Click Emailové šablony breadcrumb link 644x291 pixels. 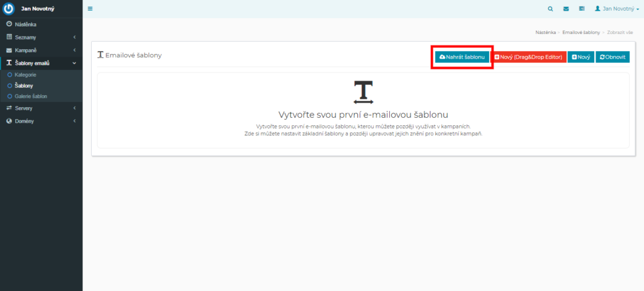[x=580, y=31]
